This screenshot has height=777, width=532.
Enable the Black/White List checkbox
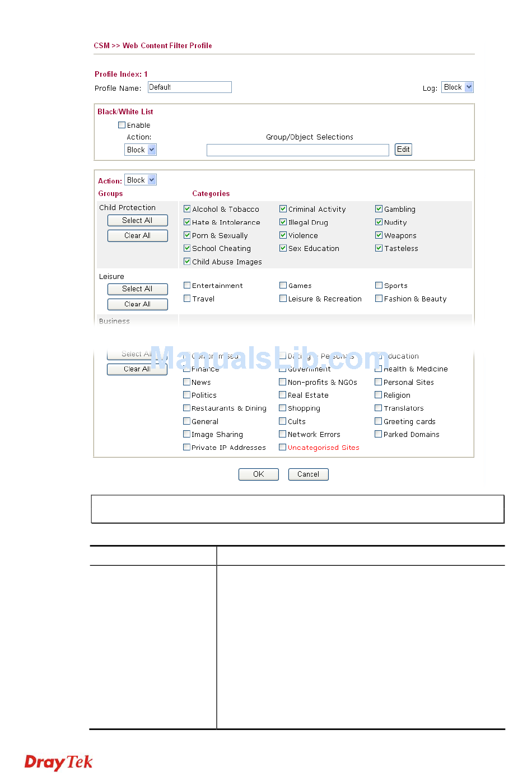(x=122, y=125)
